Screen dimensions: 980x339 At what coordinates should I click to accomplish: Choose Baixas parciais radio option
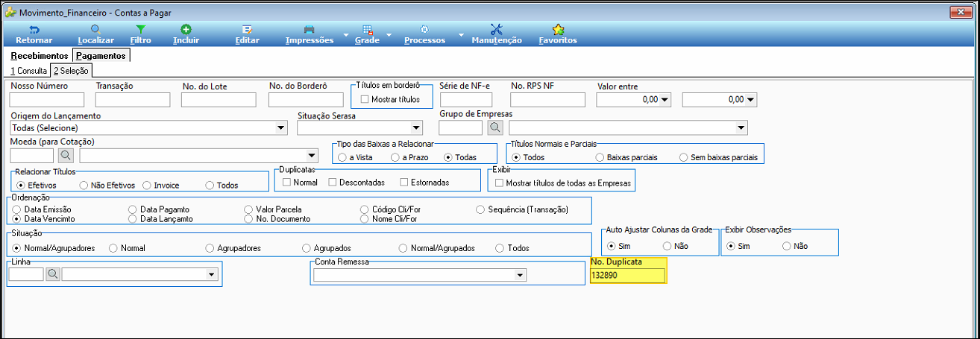tap(600, 157)
